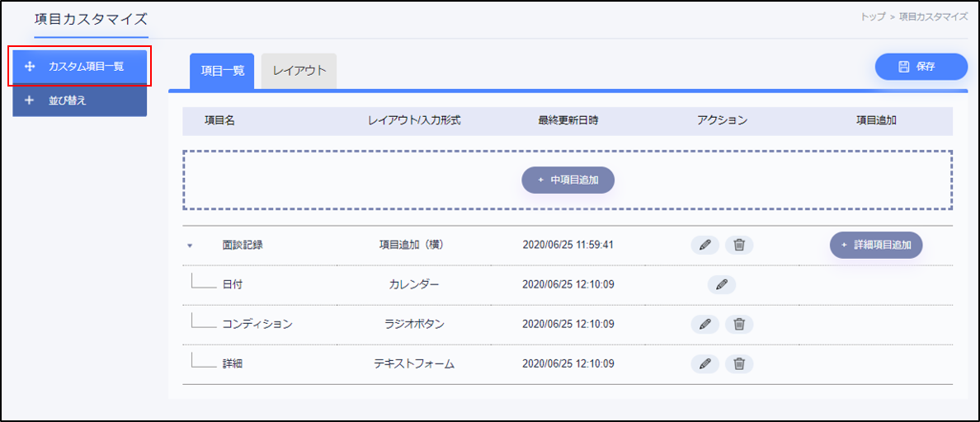Edit the 日付 row with pencil icon
980x422 pixels.
721,284
